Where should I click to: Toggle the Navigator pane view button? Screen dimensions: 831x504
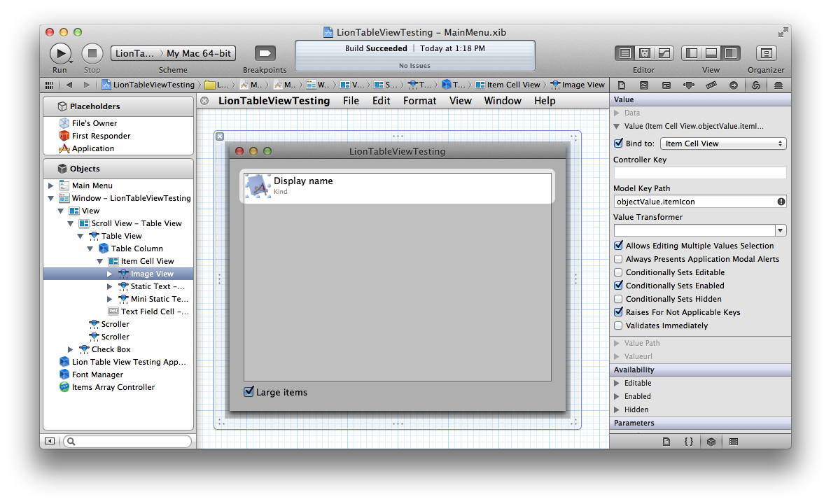pyautogui.click(x=692, y=53)
